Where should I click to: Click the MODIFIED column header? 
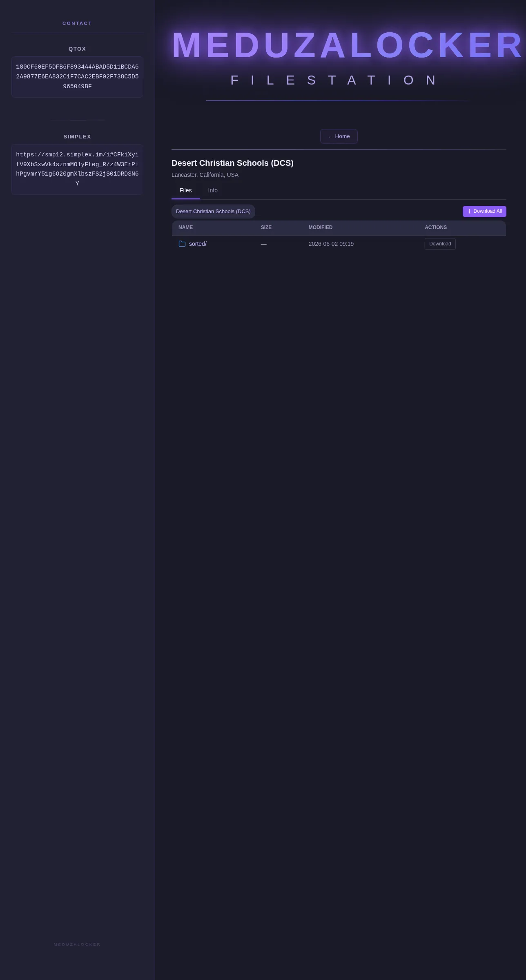(x=321, y=227)
